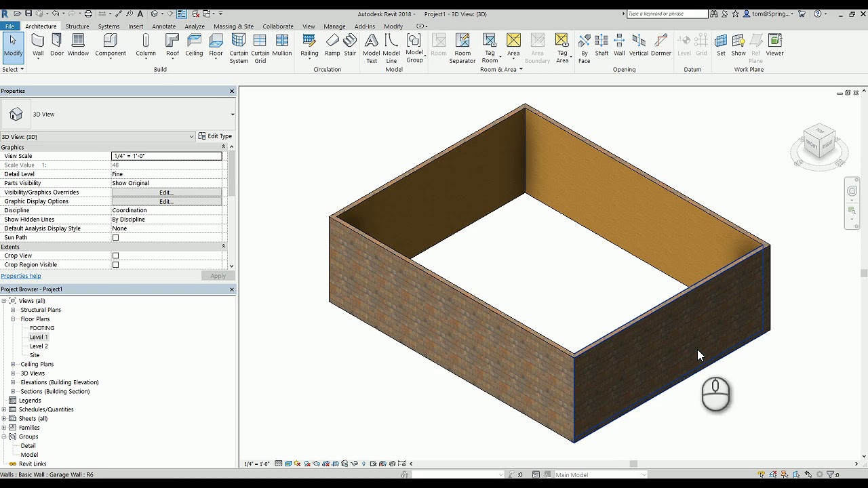Select the Model Group tool
Viewport: 868px width, 488px height.
tap(414, 49)
